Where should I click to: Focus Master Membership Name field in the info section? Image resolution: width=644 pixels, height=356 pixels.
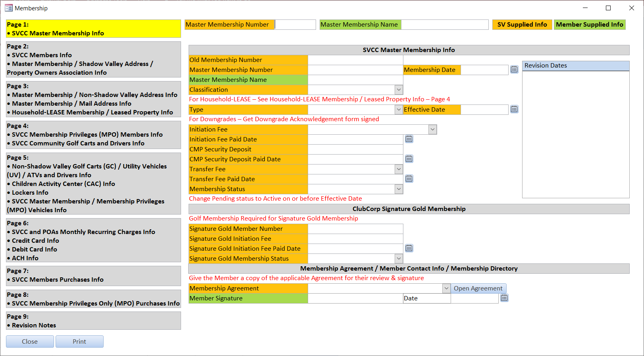click(x=355, y=80)
